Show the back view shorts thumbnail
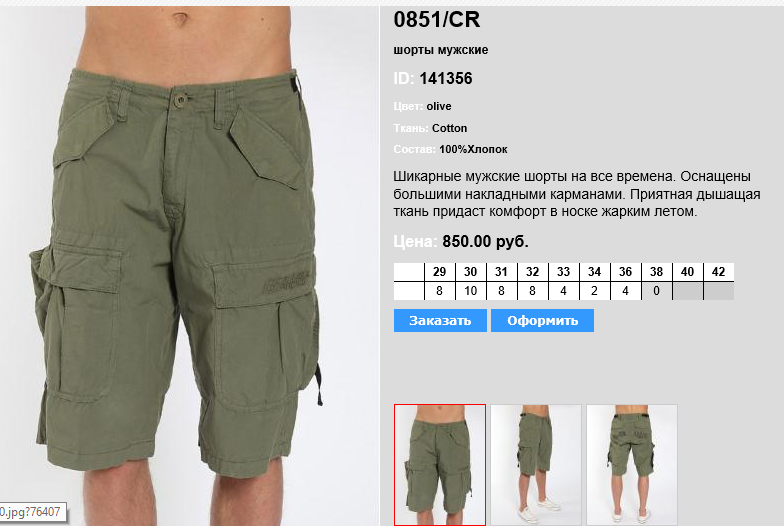Viewport: 784px width, 526px height. tap(632, 465)
